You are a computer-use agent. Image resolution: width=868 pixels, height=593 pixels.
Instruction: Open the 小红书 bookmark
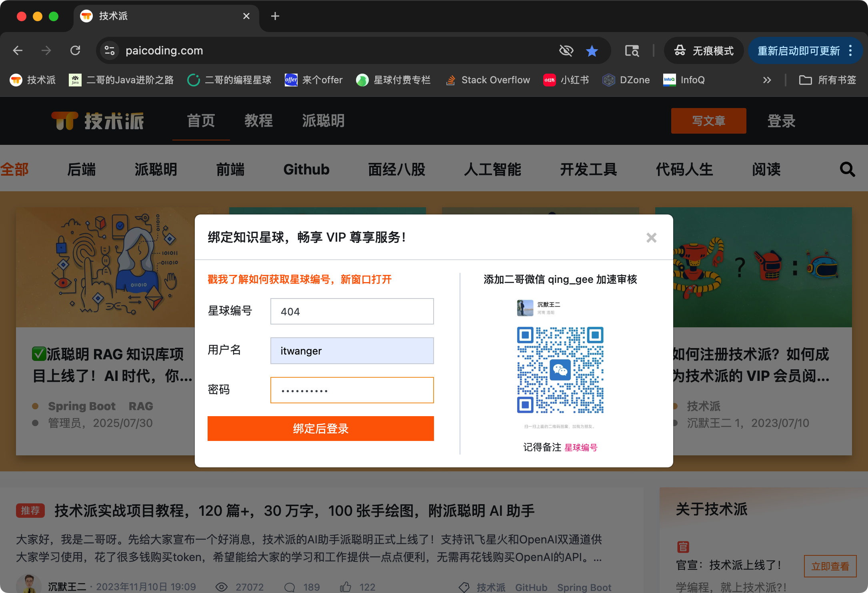coord(566,80)
